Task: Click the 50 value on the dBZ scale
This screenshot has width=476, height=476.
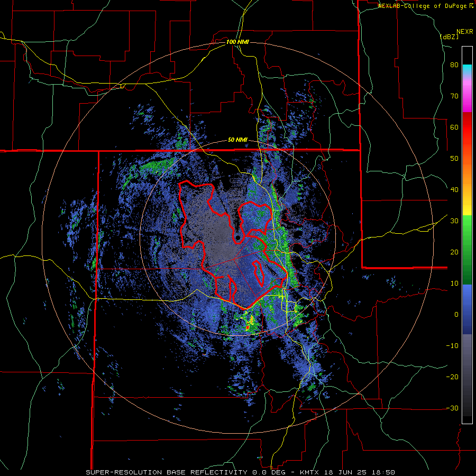Action: (454, 159)
